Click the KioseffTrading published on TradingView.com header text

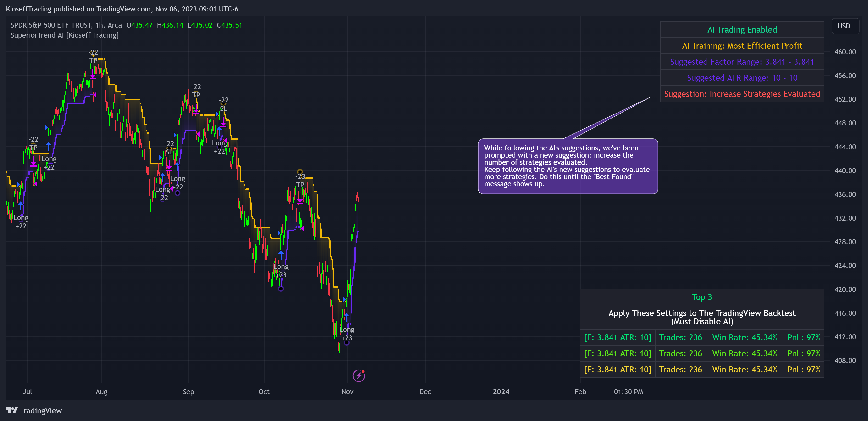[122, 9]
